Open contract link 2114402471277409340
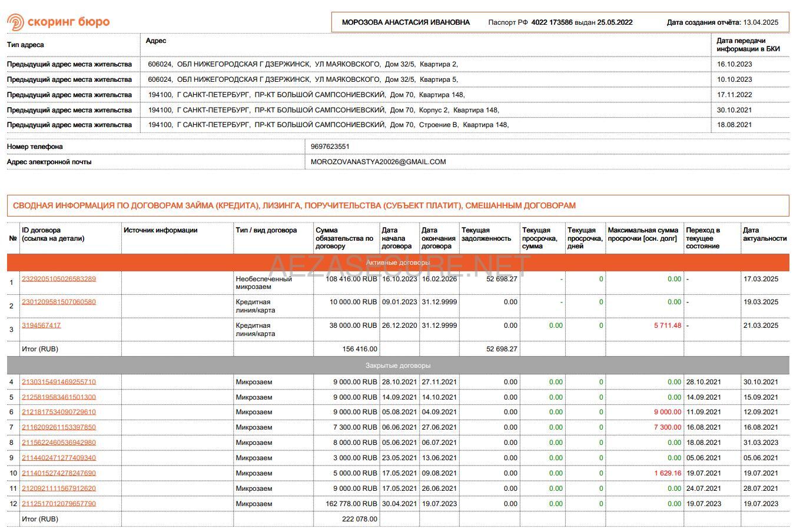This screenshot has width=800, height=532. 59,458
